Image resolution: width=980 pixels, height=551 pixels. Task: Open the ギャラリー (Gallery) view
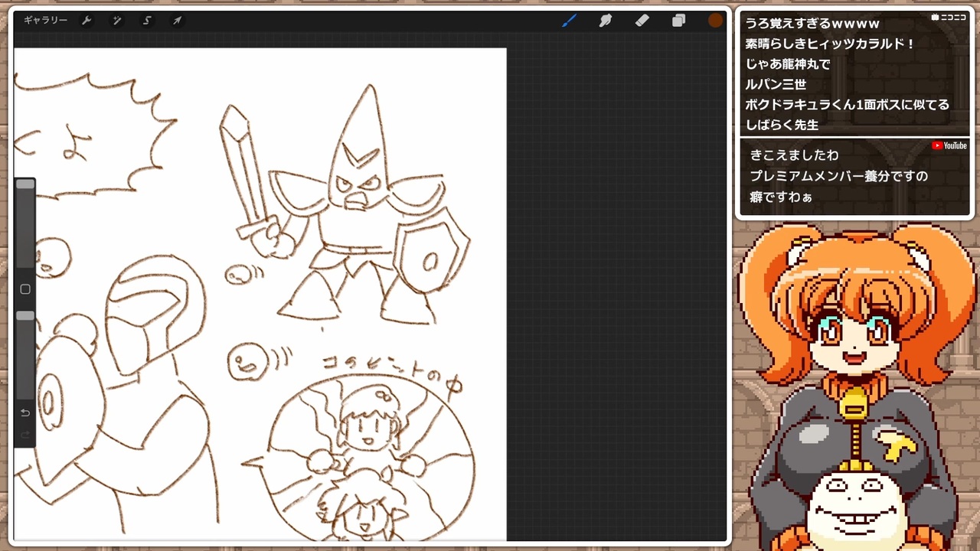point(45,21)
